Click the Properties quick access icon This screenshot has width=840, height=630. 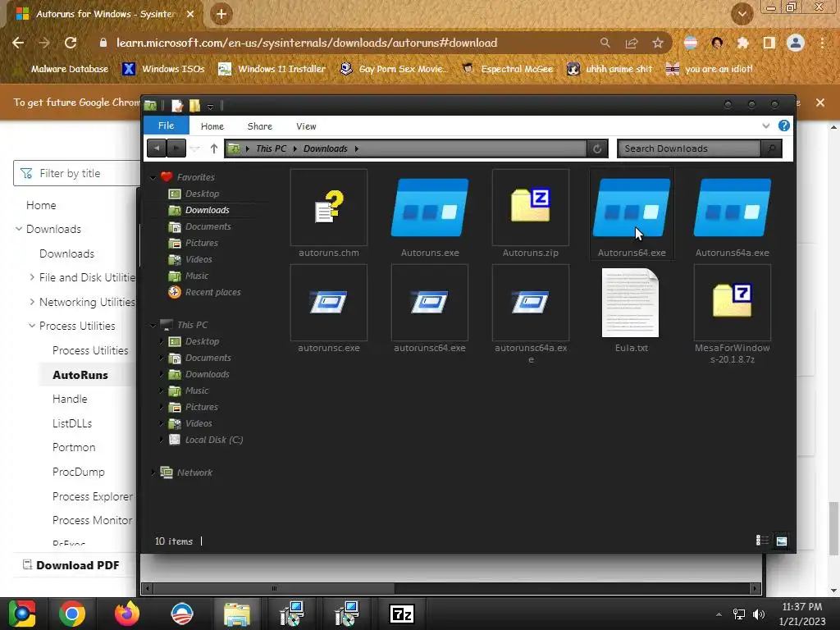pyautogui.click(x=177, y=106)
